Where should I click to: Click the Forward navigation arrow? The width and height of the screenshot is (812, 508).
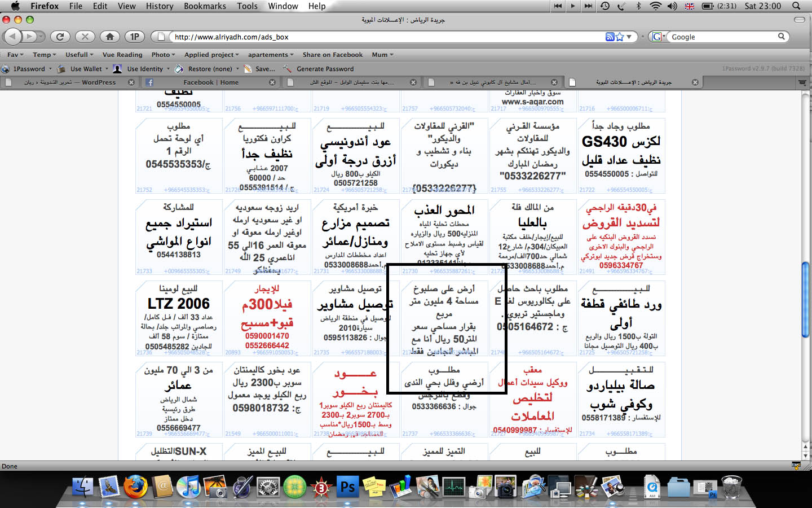pyautogui.click(x=29, y=37)
